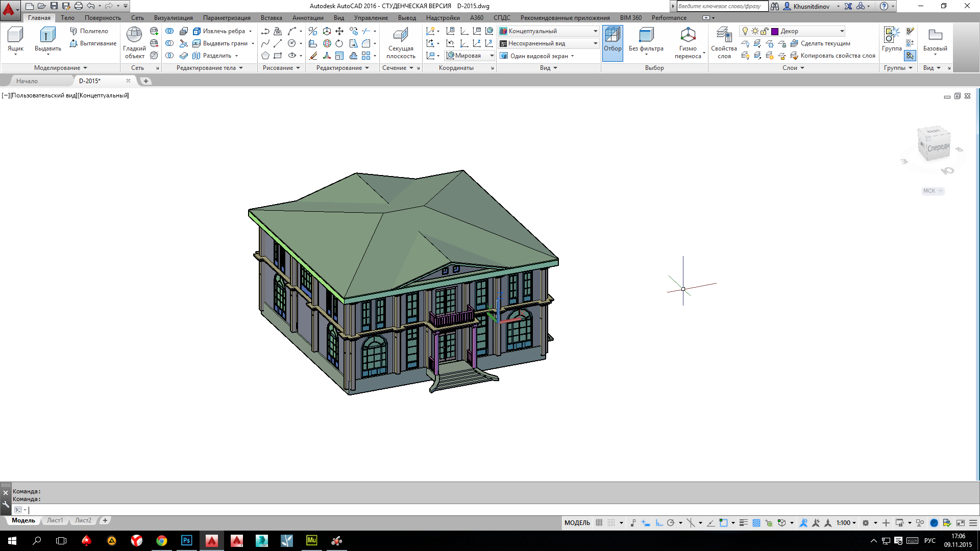Click the Move tool in Редактирование panel
This screenshot has height=551, width=980.
[339, 31]
